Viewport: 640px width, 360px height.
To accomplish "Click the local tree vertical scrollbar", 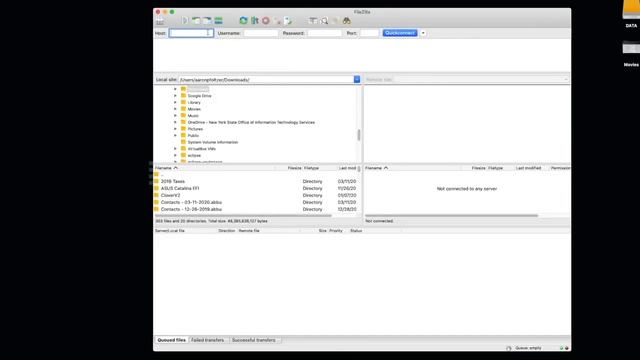I will [359, 135].
